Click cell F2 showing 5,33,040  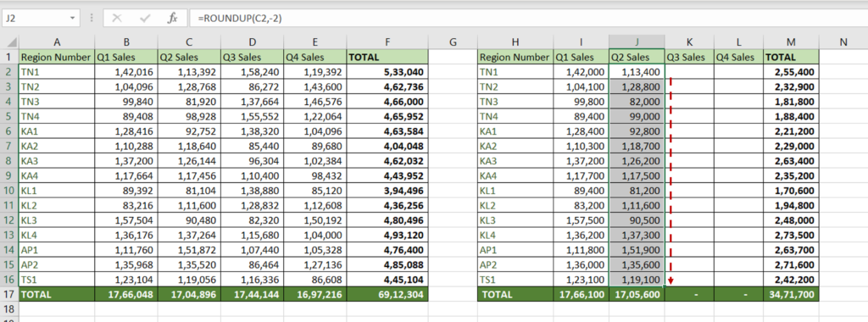pos(387,72)
